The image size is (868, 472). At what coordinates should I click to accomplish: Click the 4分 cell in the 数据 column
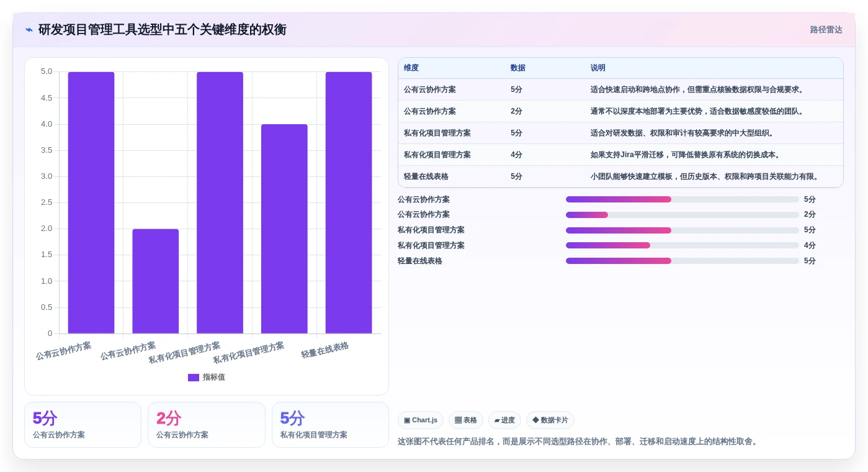(516, 155)
